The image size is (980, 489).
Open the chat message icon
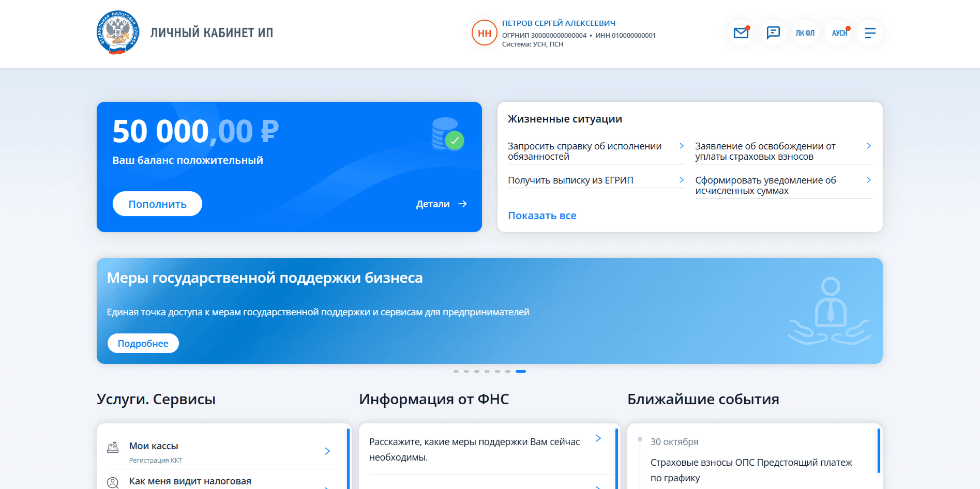coord(773,33)
